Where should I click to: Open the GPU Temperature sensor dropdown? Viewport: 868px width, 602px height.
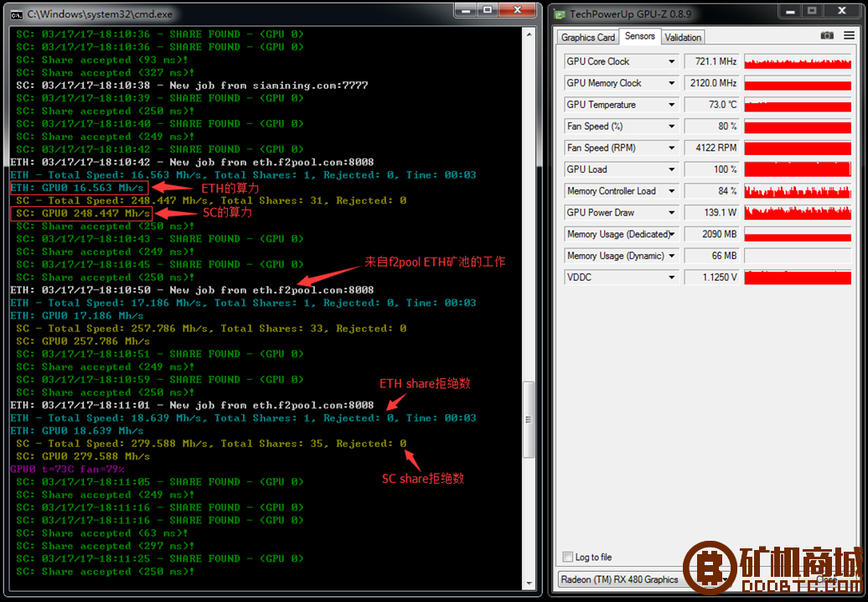tap(671, 105)
